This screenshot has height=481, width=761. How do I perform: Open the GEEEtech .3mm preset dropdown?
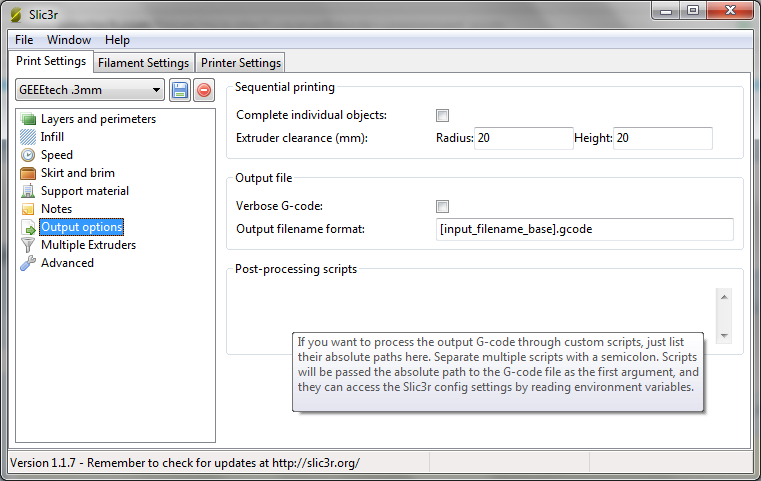click(x=90, y=90)
